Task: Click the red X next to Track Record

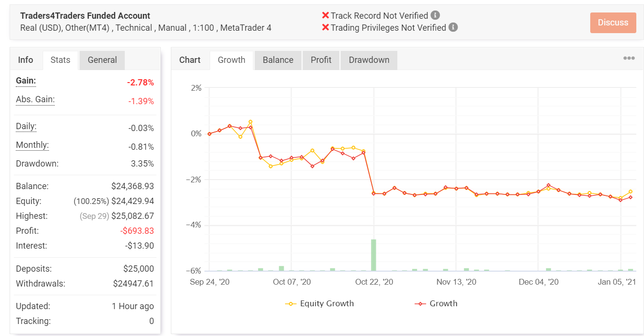Action: [x=325, y=16]
